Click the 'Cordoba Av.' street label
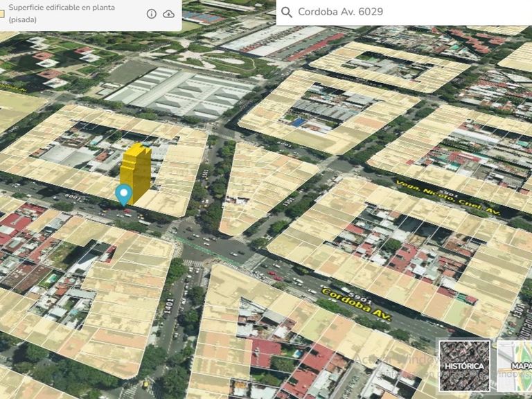The height and width of the screenshot is (399, 532). (356, 305)
